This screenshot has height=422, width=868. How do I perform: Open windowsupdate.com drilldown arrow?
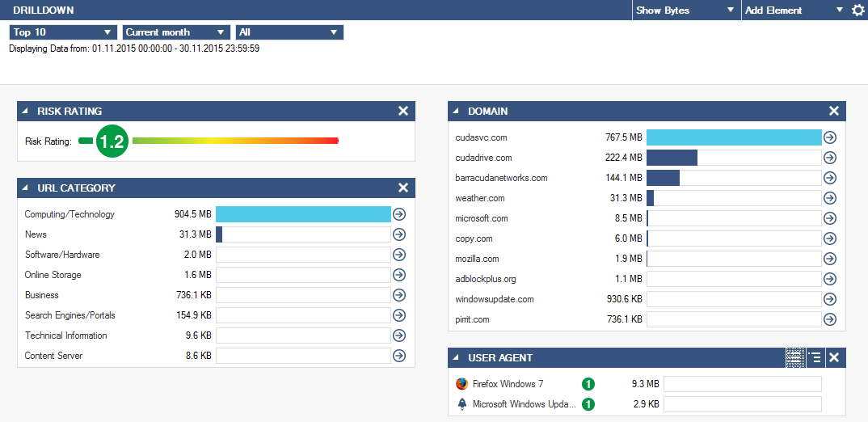[x=829, y=299]
